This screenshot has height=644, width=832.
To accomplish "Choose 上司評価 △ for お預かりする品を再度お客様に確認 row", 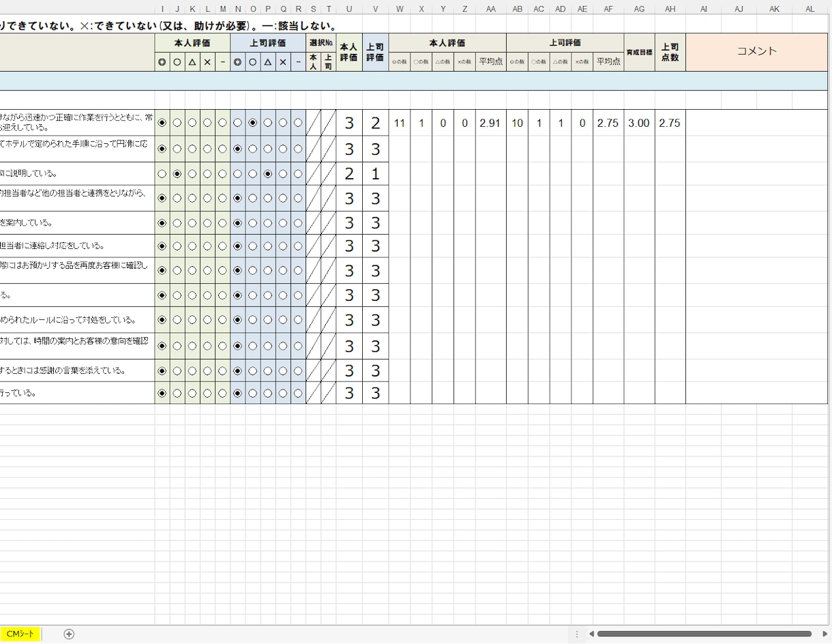I will pyautogui.click(x=268, y=271).
